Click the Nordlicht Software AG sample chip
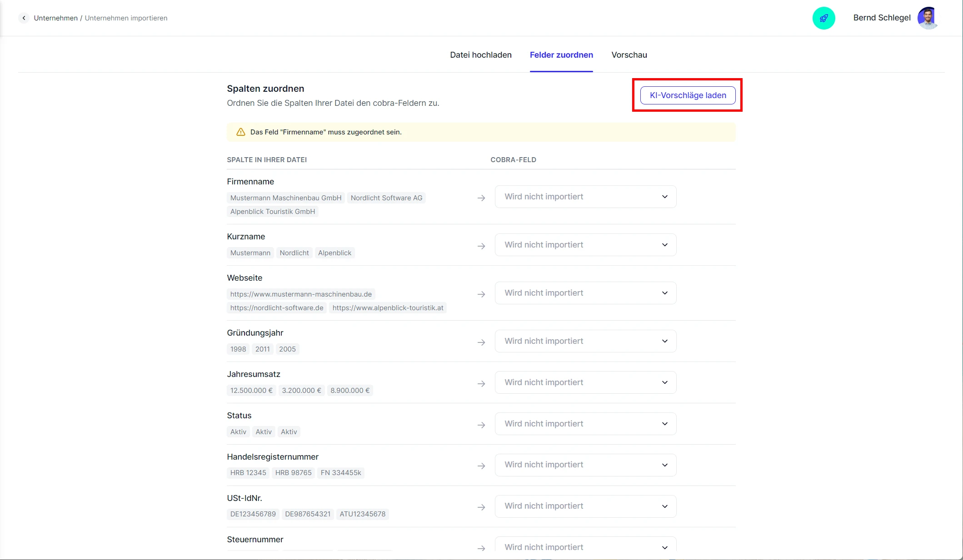The height and width of the screenshot is (560, 963). pyautogui.click(x=386, y=198)
